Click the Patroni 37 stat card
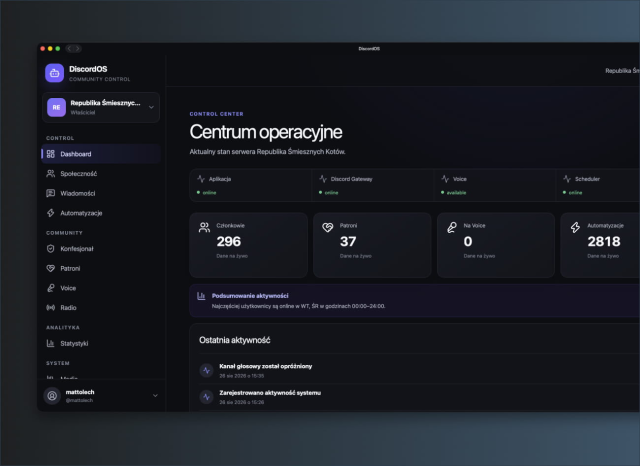This screenshot has width=640, height=466. coord(372,245)
